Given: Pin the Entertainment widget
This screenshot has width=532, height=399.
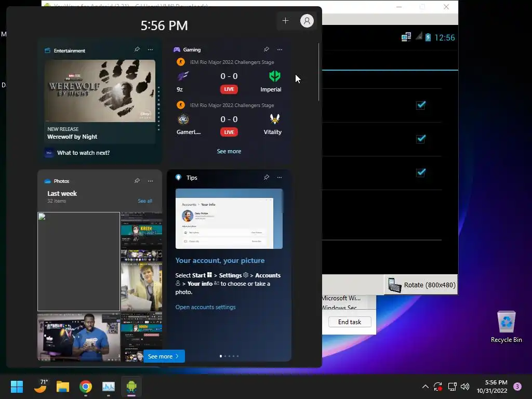Looking at the screenshot, I should click(x=137, y=49).
